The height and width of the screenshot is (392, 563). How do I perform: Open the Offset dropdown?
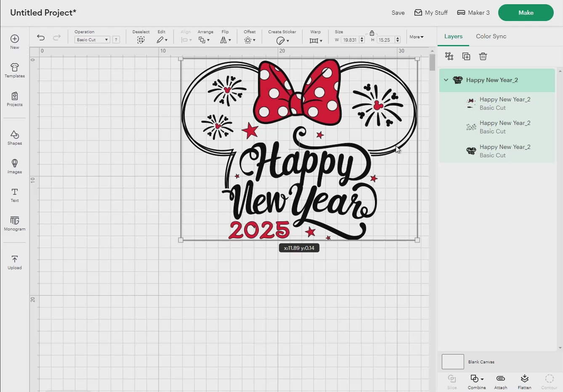250,40
